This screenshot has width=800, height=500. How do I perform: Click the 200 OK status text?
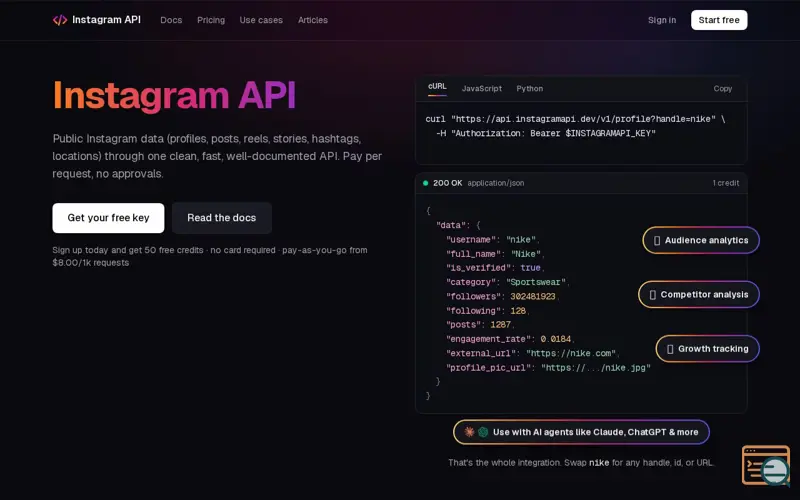pyautogui.click(x=447, y=183)
